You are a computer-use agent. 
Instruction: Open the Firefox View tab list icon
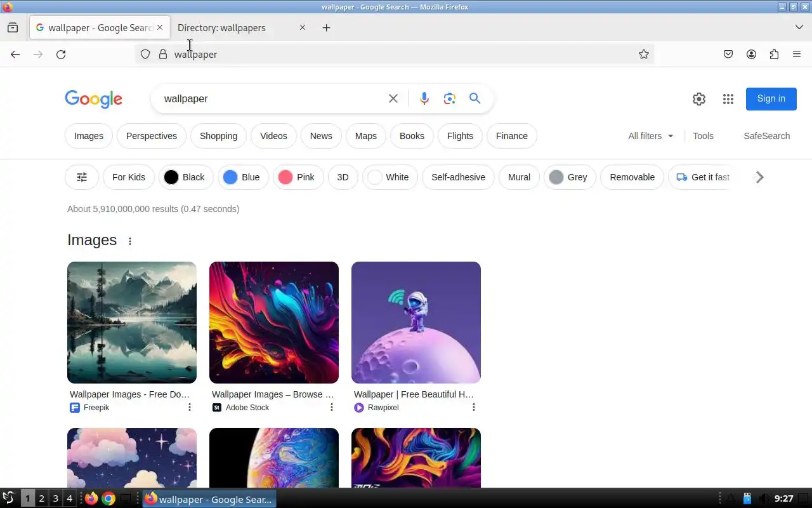(x=13, y=27)
